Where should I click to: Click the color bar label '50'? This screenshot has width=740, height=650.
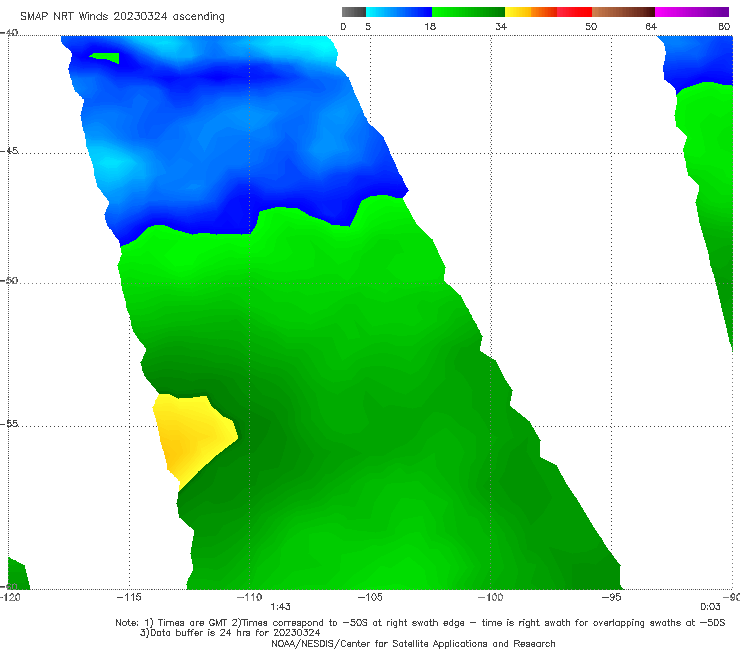click(x=591, y=27)
